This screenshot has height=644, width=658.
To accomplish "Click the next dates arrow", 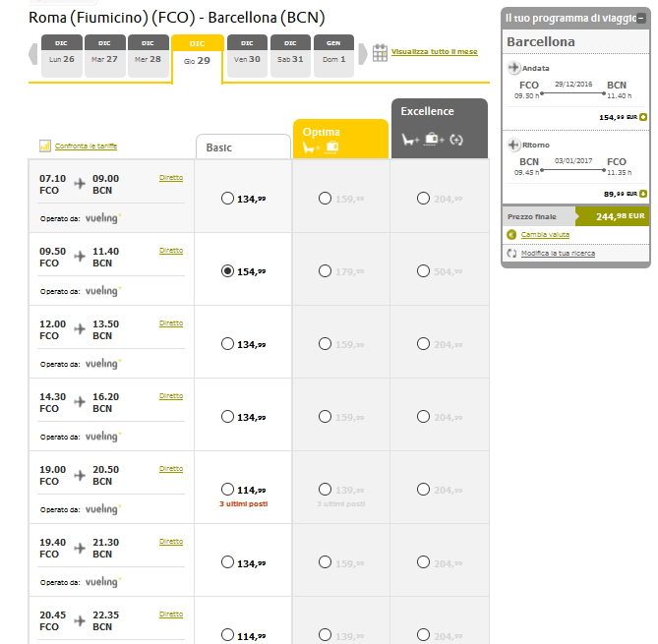I will click(361, 53).
